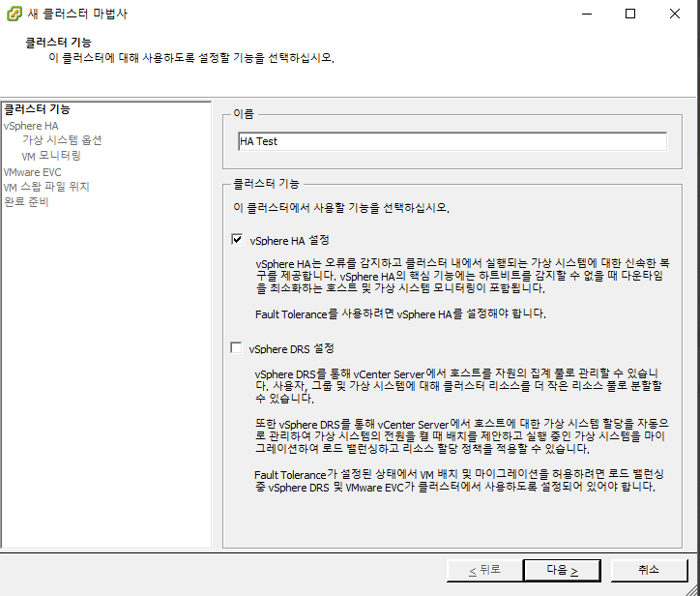This screenshot has width=700, height=596.
Task: Maximize the cluster wizard window
Action: [630, 14]
